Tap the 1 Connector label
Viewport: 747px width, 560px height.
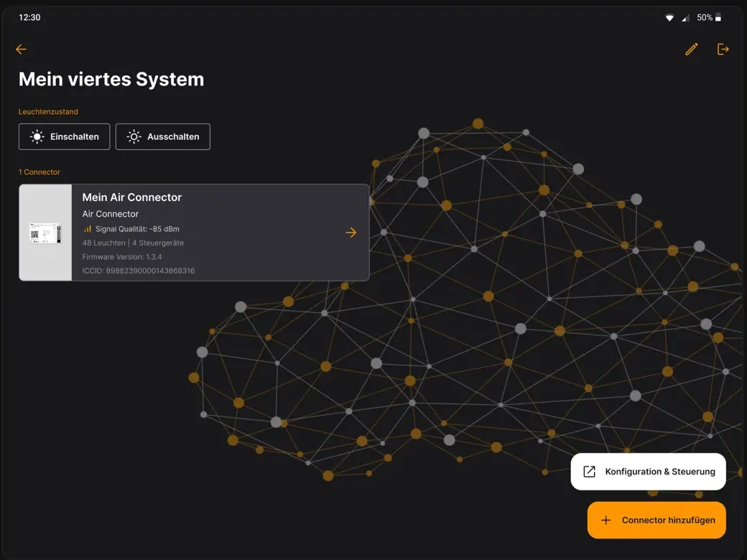click(x=39, y=172)
